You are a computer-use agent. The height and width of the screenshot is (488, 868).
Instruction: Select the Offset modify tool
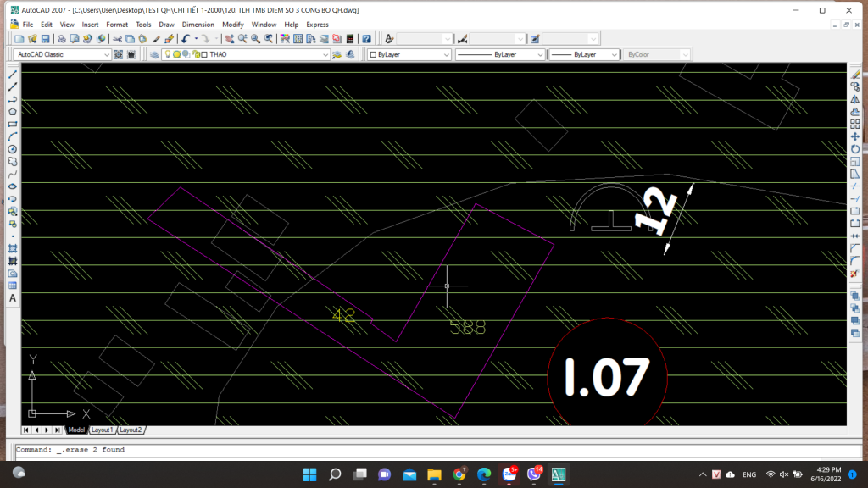(855, 112)
